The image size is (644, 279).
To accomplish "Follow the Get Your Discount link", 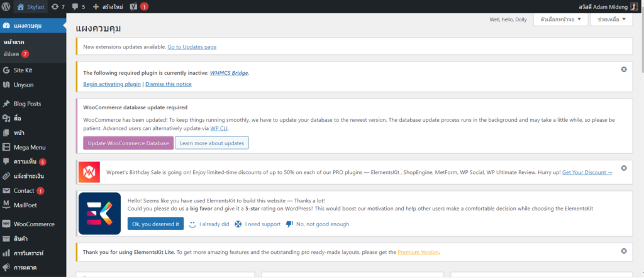I will [587, 172].
